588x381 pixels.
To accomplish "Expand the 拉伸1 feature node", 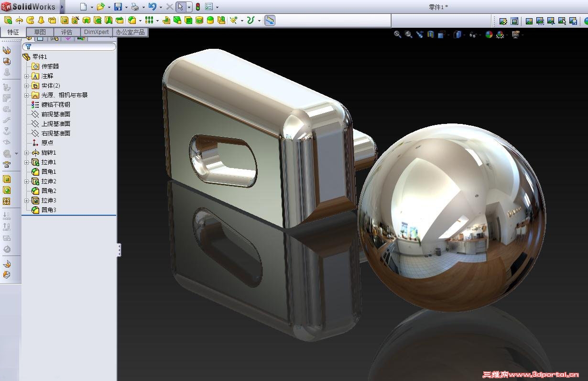I will pos(27,162).
